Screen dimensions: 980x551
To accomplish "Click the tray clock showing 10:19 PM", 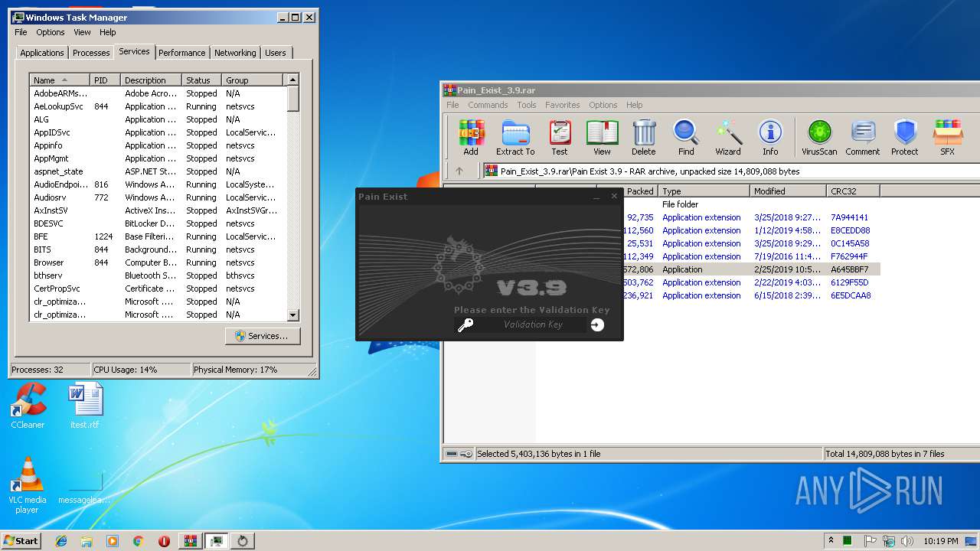I will tap(940, 541).
